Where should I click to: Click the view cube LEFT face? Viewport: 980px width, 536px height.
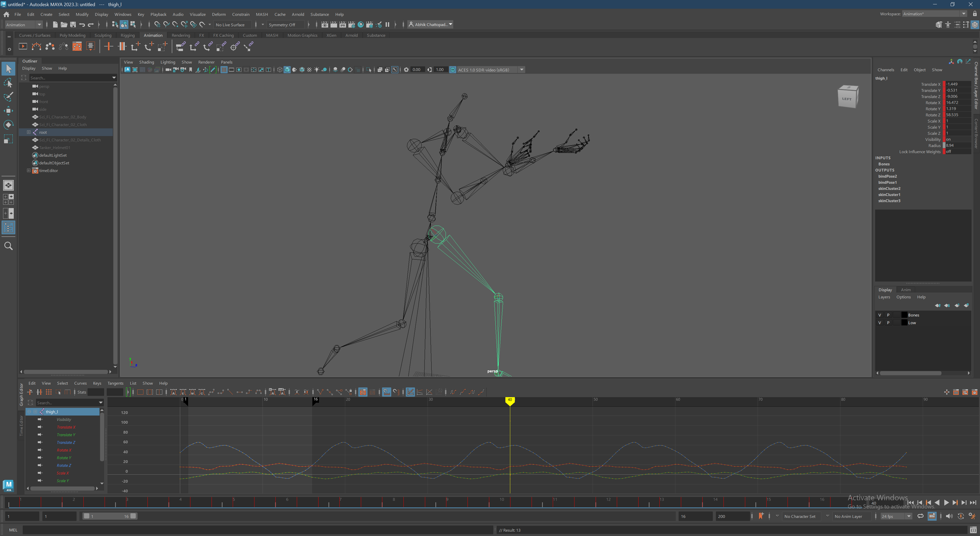tap(847, 99)
